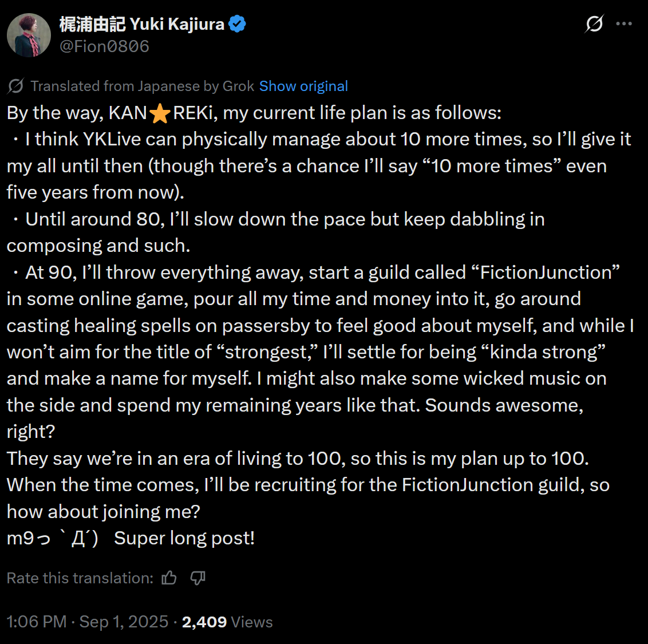Click the blue verified checkmark badge
The width and height of the screenshot is (648, 644).
click(238, 24)
